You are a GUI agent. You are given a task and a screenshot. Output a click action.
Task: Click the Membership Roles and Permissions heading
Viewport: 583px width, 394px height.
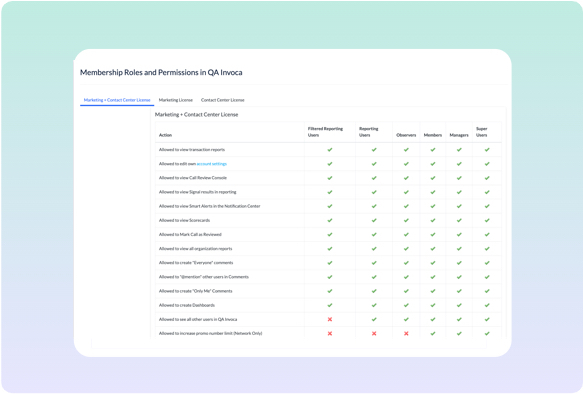tap(161, 72)
